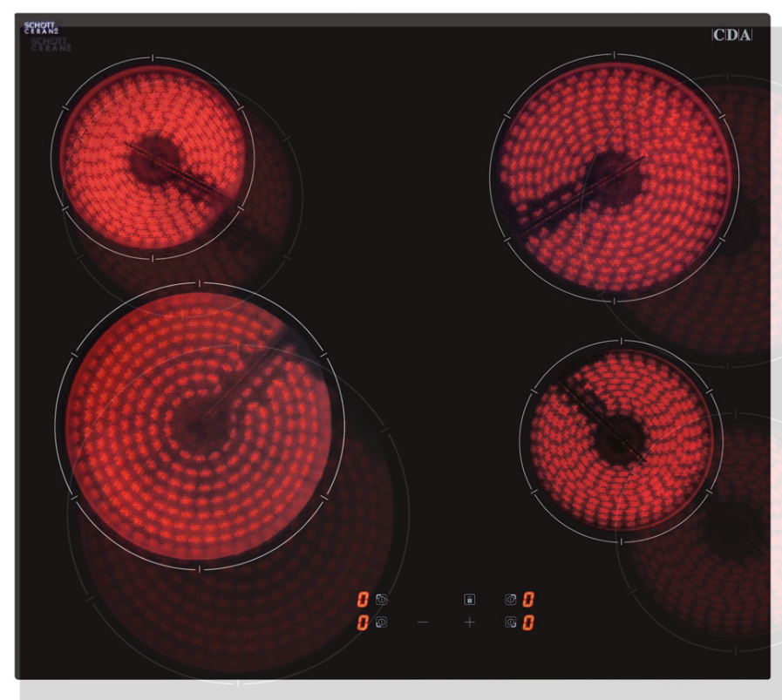Increase heat with the plus key
This screenshot has height=700, width=782.
(x=470, y=622)
